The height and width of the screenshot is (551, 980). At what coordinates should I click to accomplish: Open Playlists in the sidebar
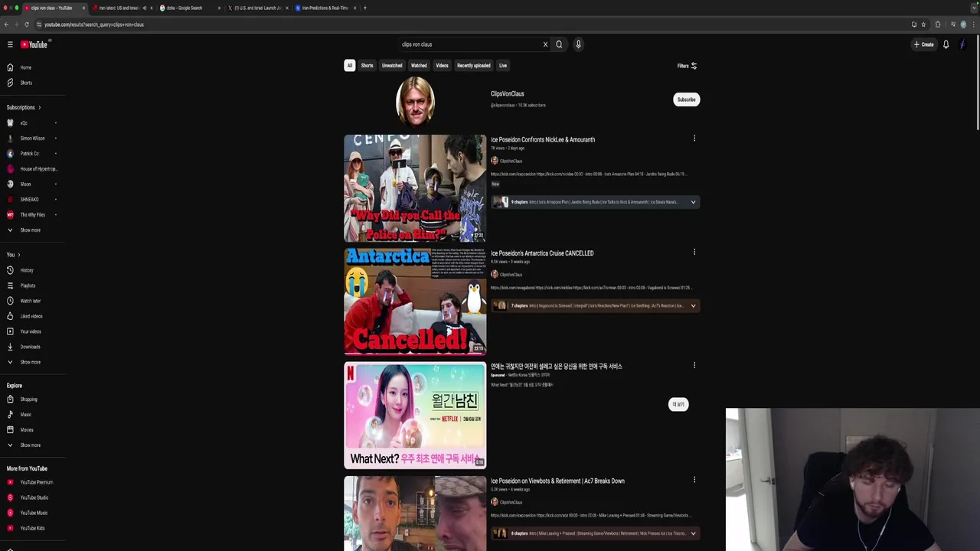tap(27, 285)
